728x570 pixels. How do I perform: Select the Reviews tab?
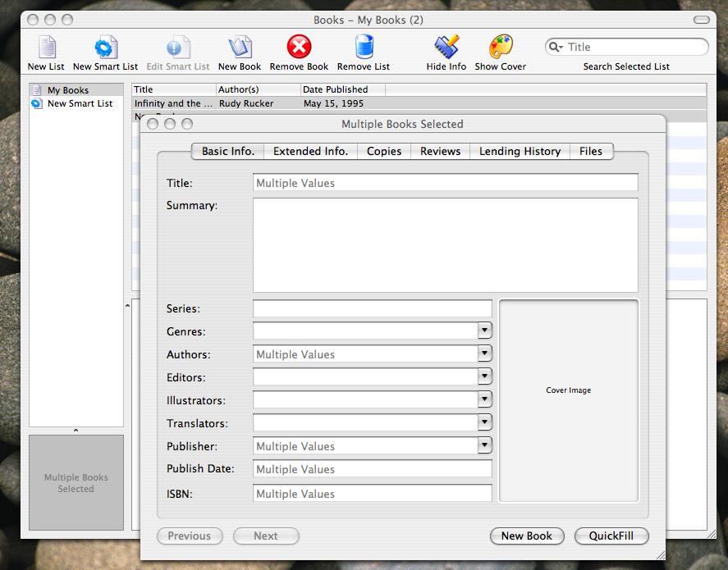click(x=440, y=151)
